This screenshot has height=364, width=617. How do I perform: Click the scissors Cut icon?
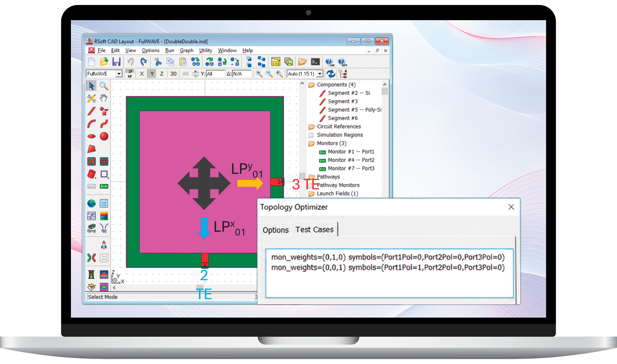point(158,62)
